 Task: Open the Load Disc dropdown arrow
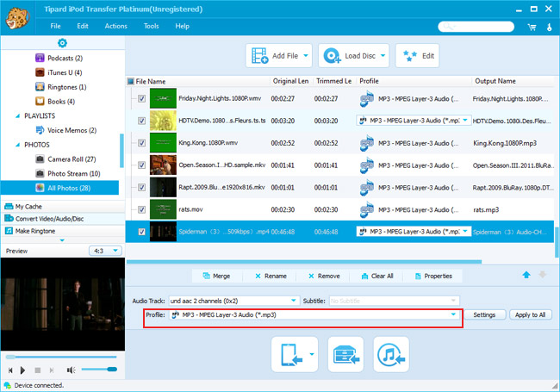pos(383,56)
